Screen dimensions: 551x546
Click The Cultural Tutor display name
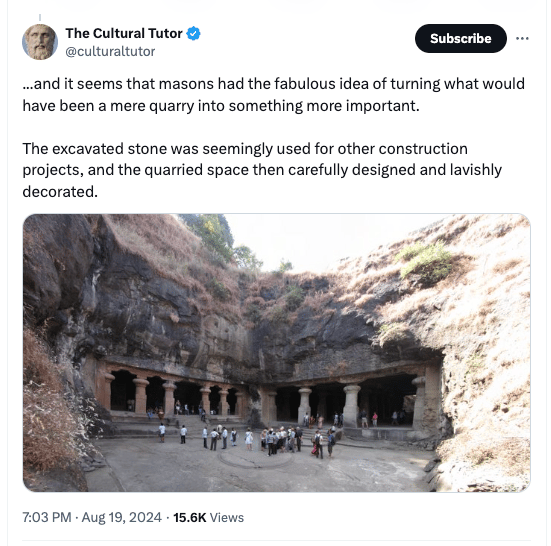click(x=124, y=33)
